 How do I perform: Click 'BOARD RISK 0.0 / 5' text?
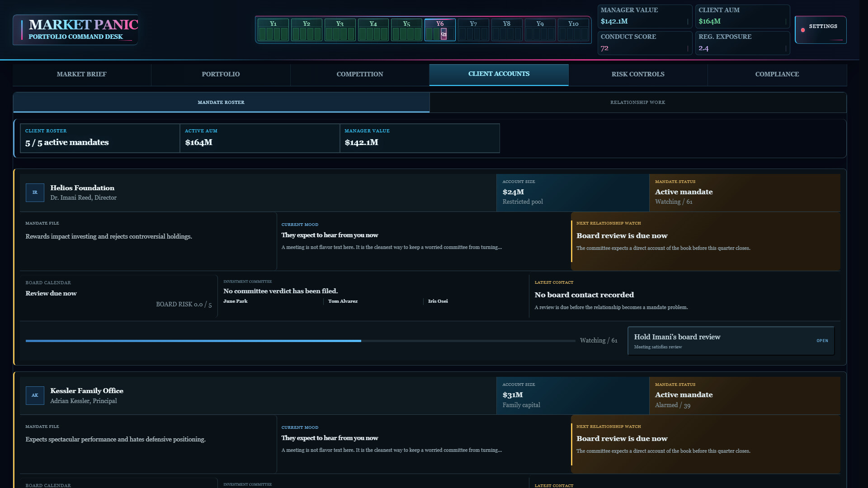point(184,305)
